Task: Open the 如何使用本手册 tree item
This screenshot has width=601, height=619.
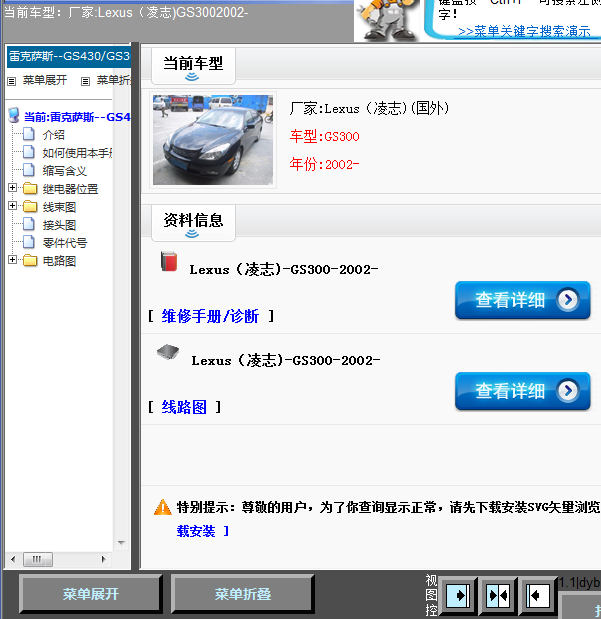Action: tap(77, 153)
